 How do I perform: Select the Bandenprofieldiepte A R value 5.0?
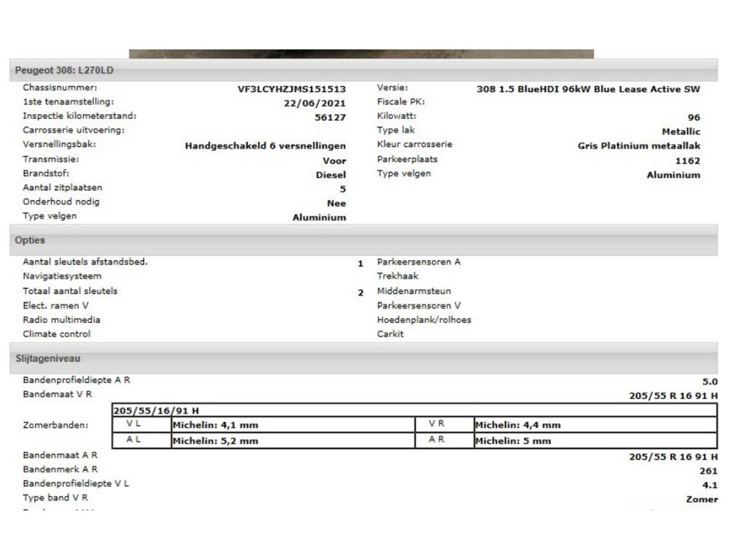710,382
